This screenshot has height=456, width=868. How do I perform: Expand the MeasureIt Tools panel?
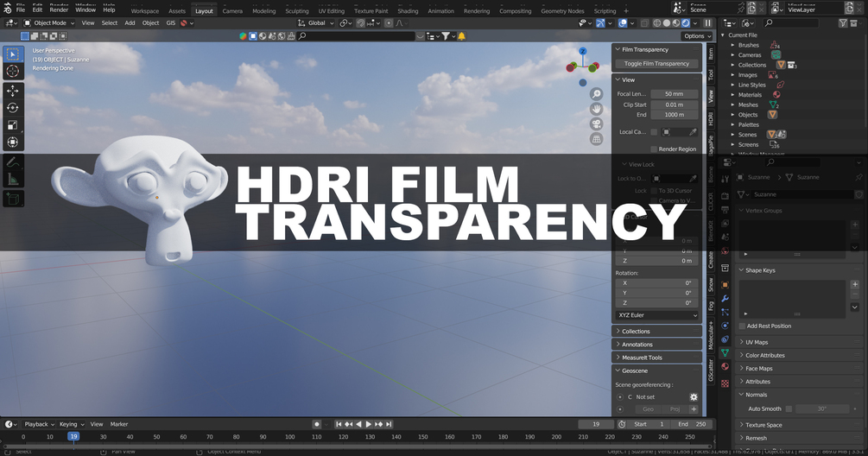coord(656,358)
